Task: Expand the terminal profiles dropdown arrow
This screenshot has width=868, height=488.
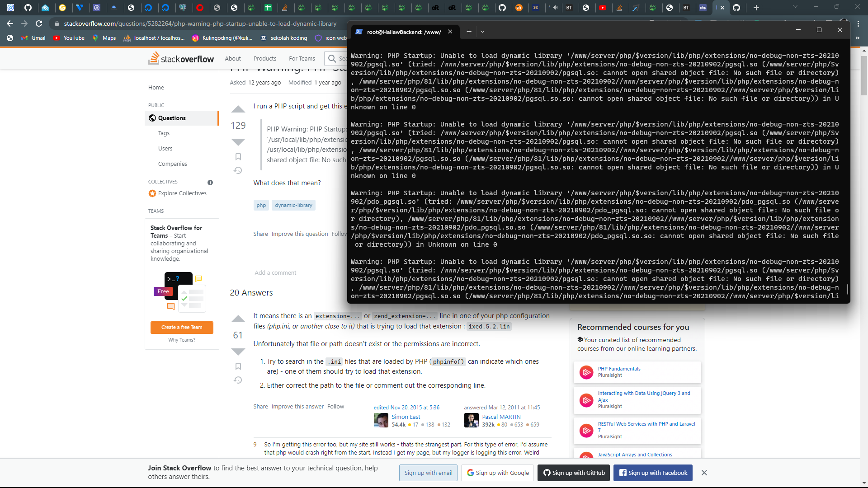Action: pos(482,32)
